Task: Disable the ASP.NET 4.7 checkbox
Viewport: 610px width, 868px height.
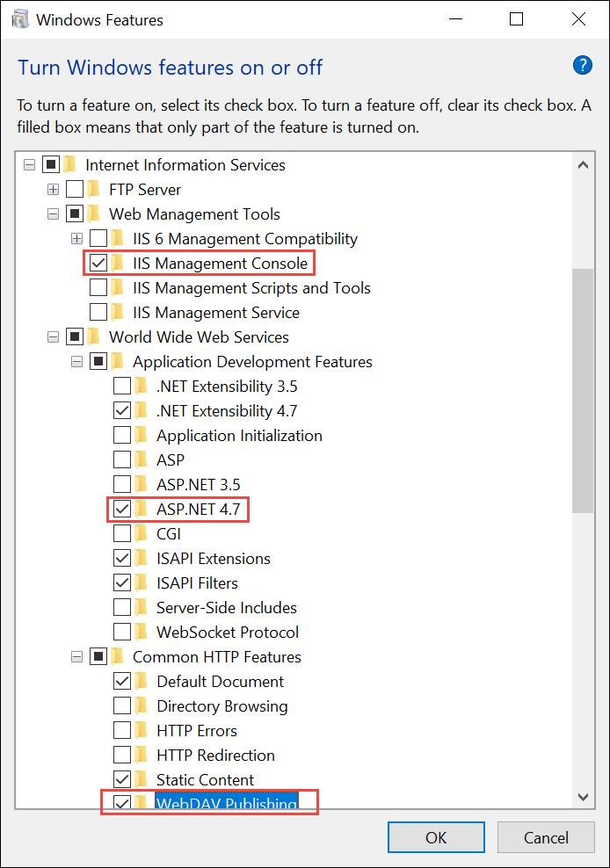Action: pyautogui.click(x=122, y=510)
